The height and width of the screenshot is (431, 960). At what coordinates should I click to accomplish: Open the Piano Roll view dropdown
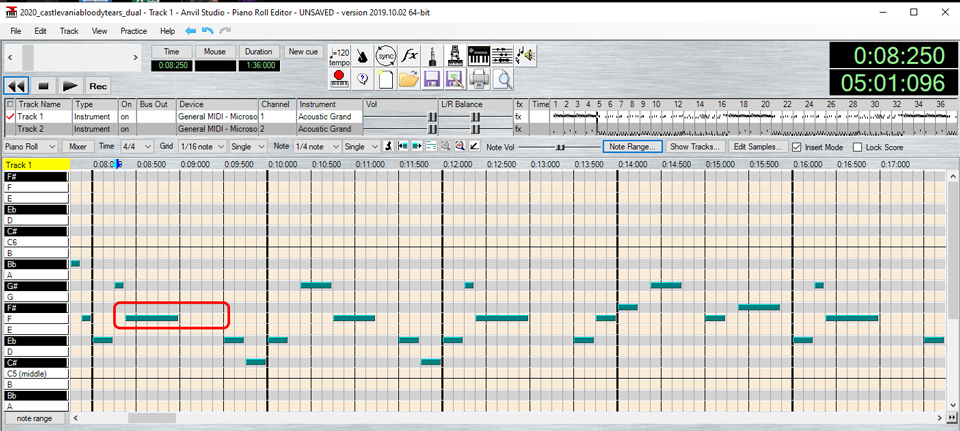(x=31, y=147)
